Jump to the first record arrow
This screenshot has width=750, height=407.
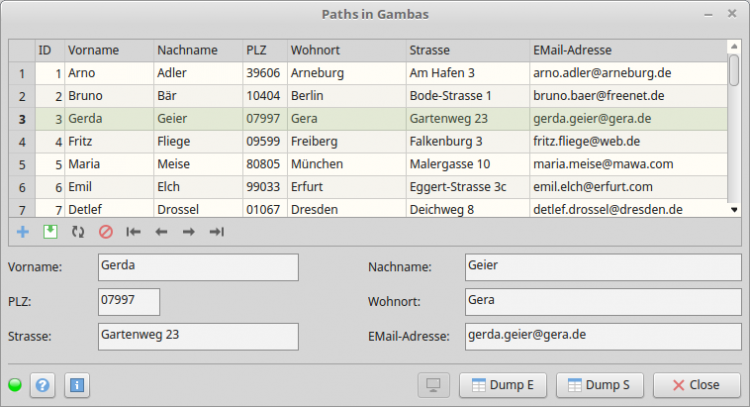tap(133, 232)
